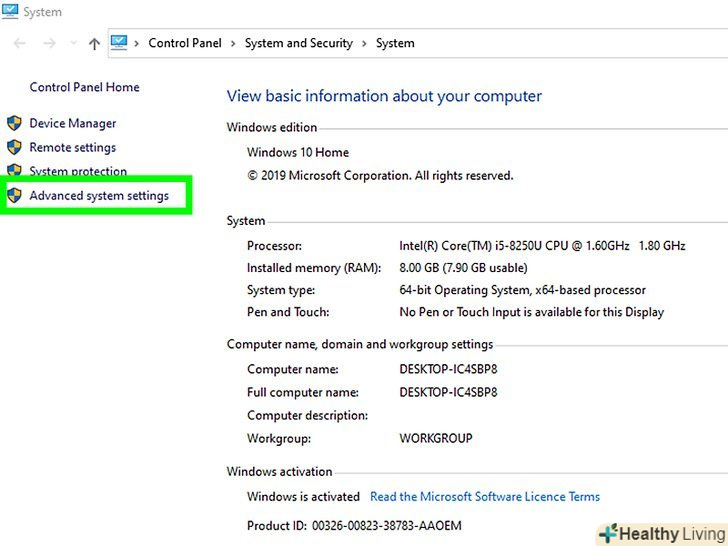The image size is (728, 546).
Task: Click the Full computer name value
Action: tap(448, 392)
